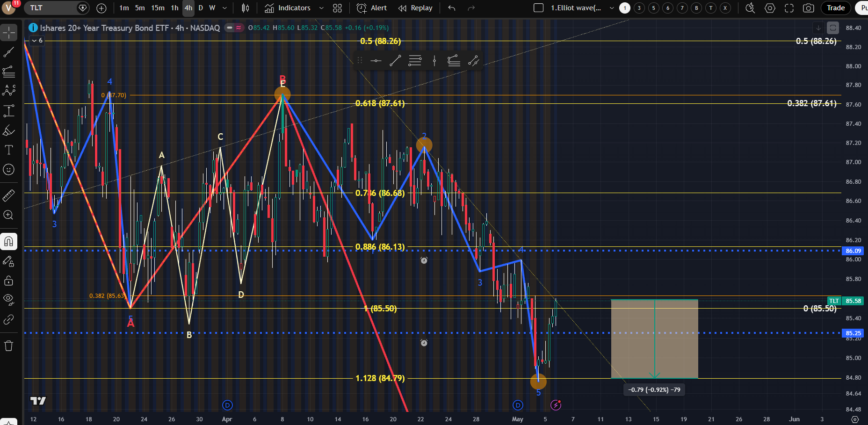
Task: Click the lightning bolt icon near time axis
Action: [x=556, y=405]
